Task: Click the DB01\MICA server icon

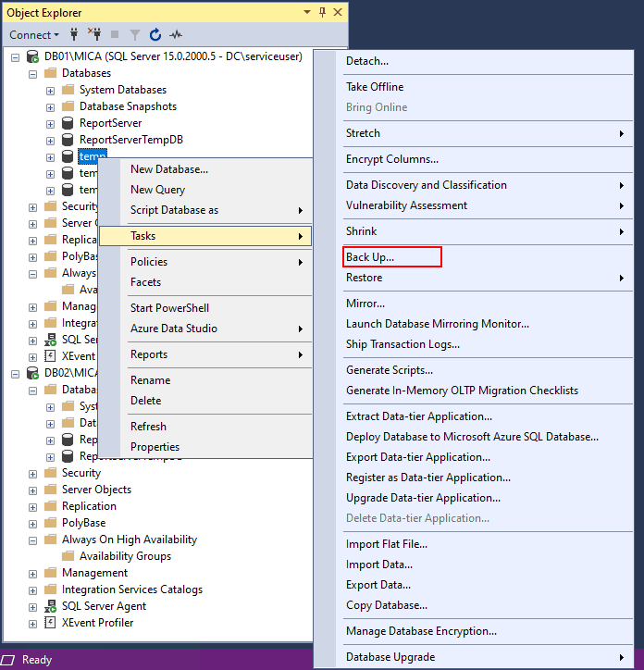Action: 33,56
